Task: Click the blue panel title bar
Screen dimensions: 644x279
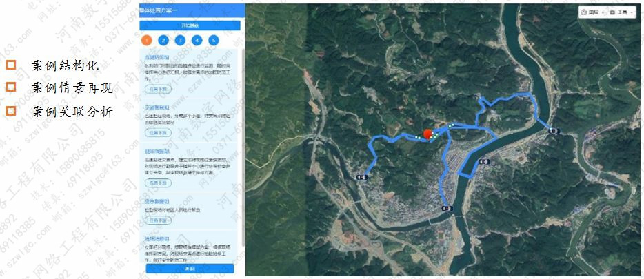Action: pos(192,10)
